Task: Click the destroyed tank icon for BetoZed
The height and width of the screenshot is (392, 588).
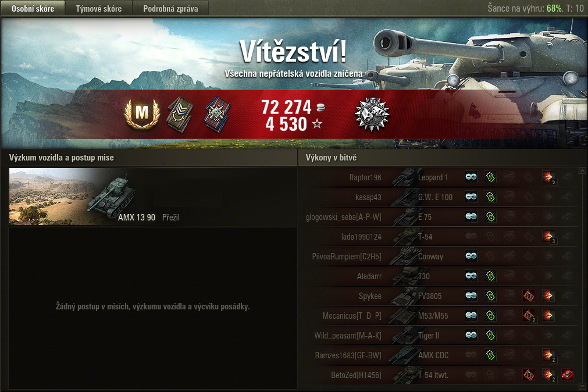Action: (568, 375)
